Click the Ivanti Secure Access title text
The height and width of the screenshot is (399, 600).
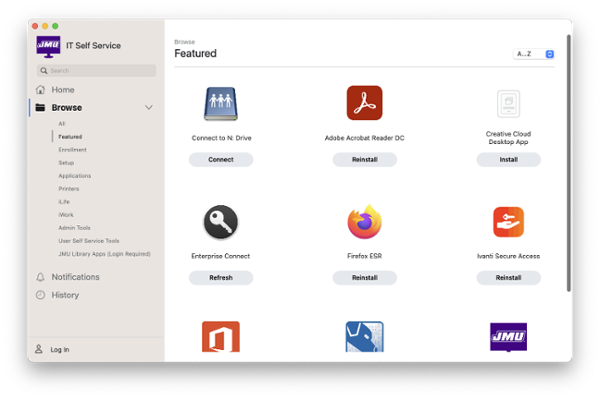508,256
